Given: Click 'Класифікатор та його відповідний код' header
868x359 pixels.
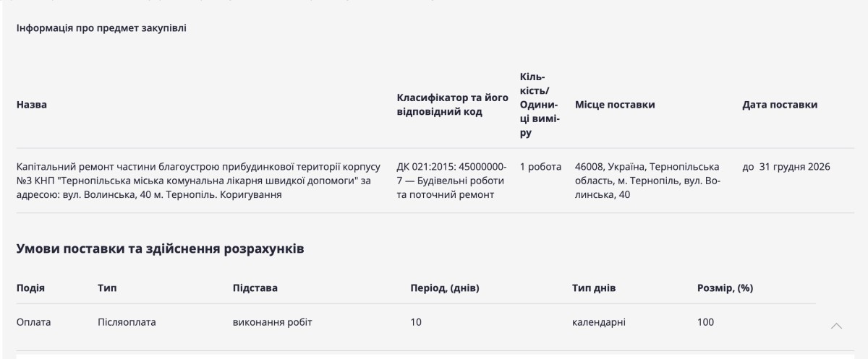Looking at the screenshot, I should pyautogui.click(x=452, y=105).
